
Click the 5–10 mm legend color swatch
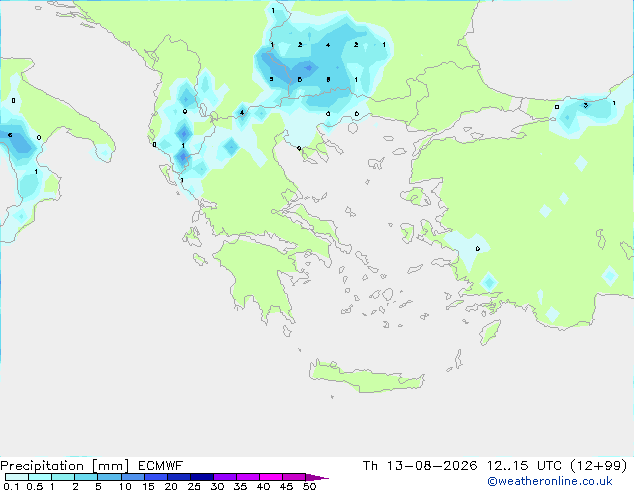coord(109,477)
